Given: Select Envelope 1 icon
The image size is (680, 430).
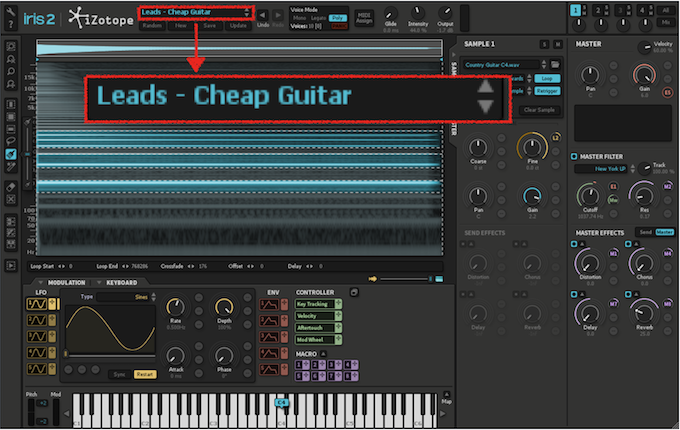Looking at the screenshot, I should pos(269,305).
